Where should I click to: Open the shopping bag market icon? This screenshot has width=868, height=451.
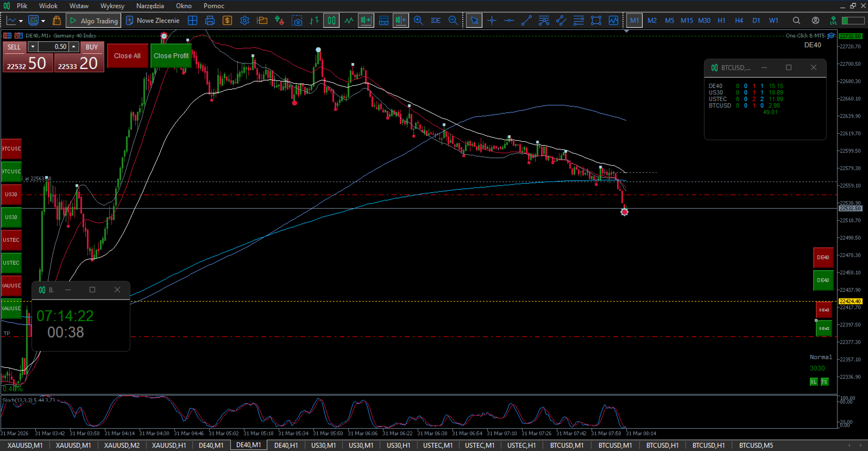point(56,21)
